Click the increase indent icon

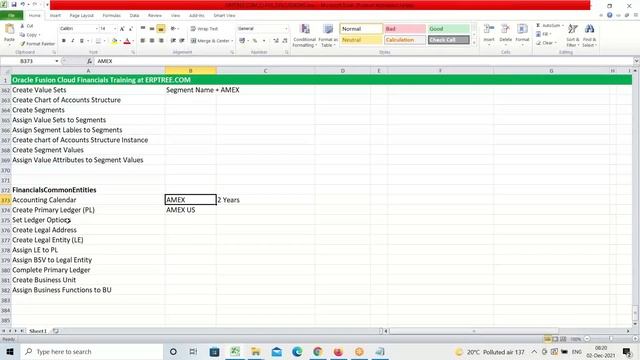(182, 41)
